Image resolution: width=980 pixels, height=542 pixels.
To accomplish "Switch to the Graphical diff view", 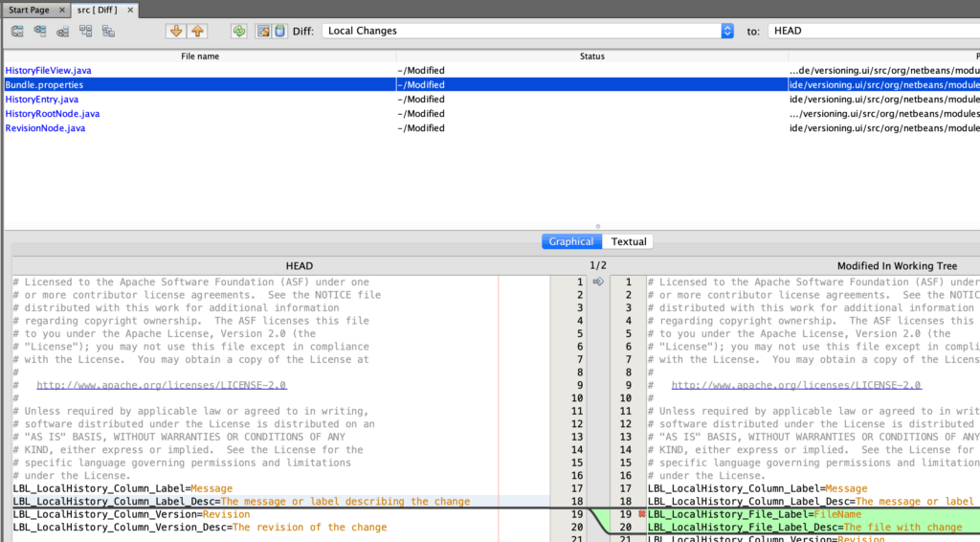I will tap(571, 241).
